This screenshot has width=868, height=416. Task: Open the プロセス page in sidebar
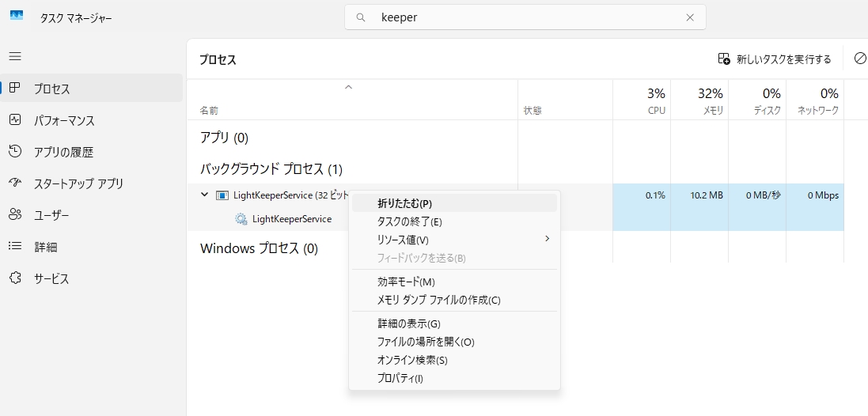pyautogui.click(x=91, y=89)
